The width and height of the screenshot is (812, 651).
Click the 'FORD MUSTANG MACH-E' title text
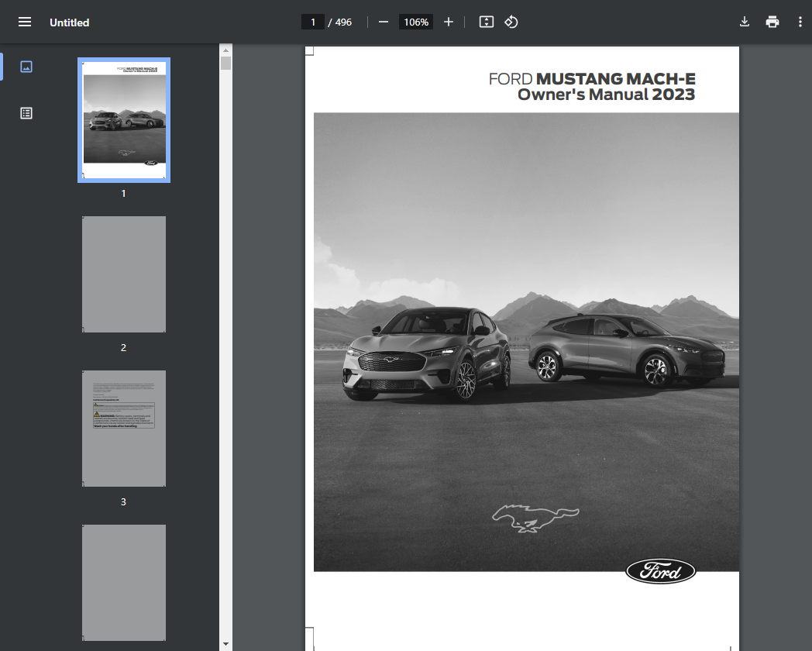pyautogui.click(x=592, y=79)
